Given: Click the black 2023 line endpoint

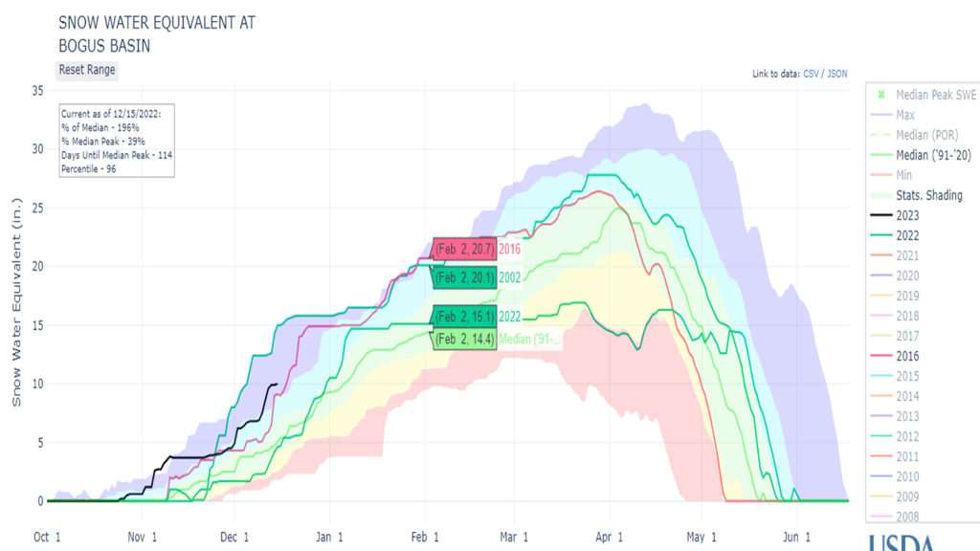Looking at the screenshot, I should pyautogui.click(x=277, y=384).
